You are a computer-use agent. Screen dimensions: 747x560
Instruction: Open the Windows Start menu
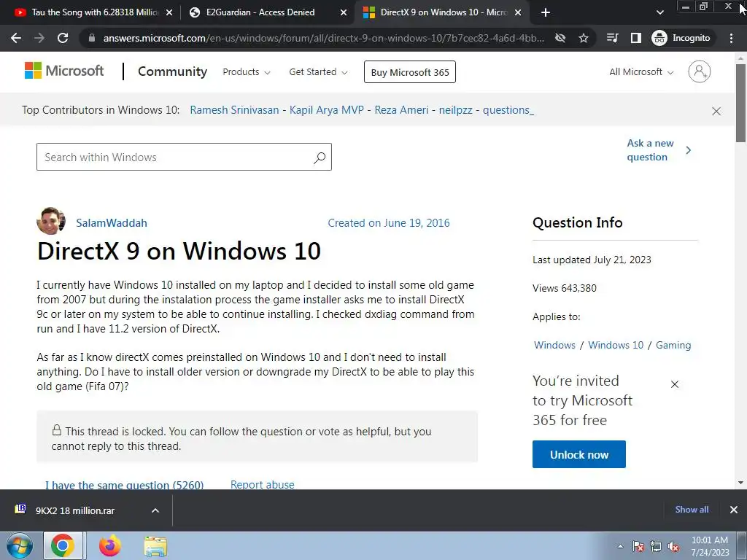coord(18,545)
